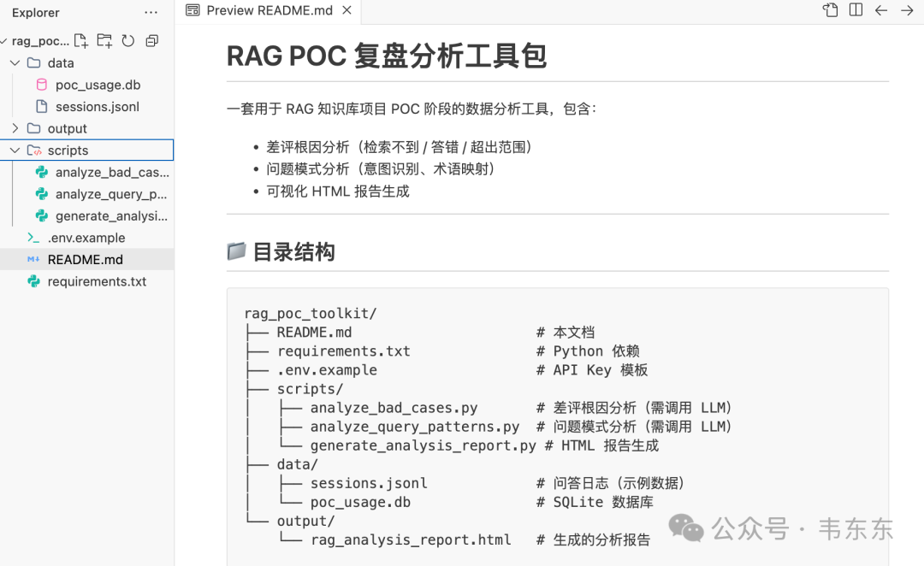Click the New File icon in Explorer

click(x=81, y=41)
